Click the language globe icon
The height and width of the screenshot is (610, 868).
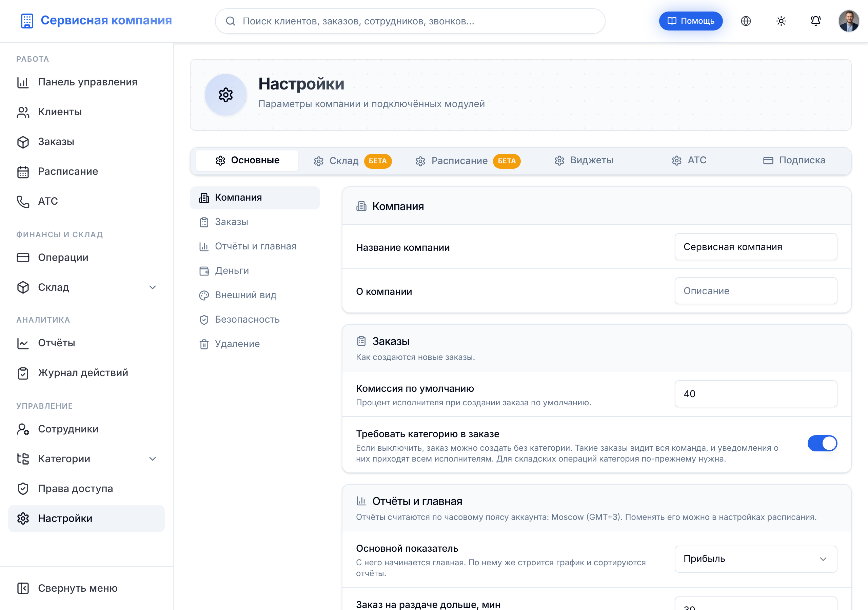746,21
